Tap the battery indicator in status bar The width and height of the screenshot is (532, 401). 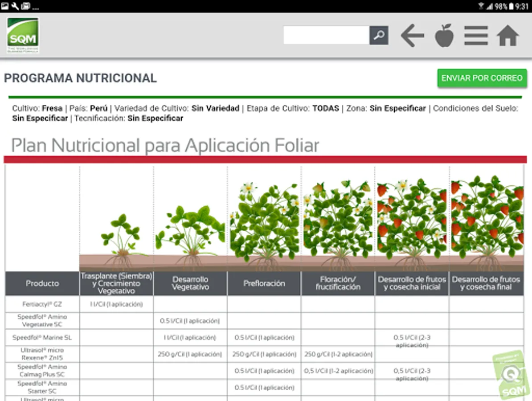pyautogui.click(x=512, y=6)
